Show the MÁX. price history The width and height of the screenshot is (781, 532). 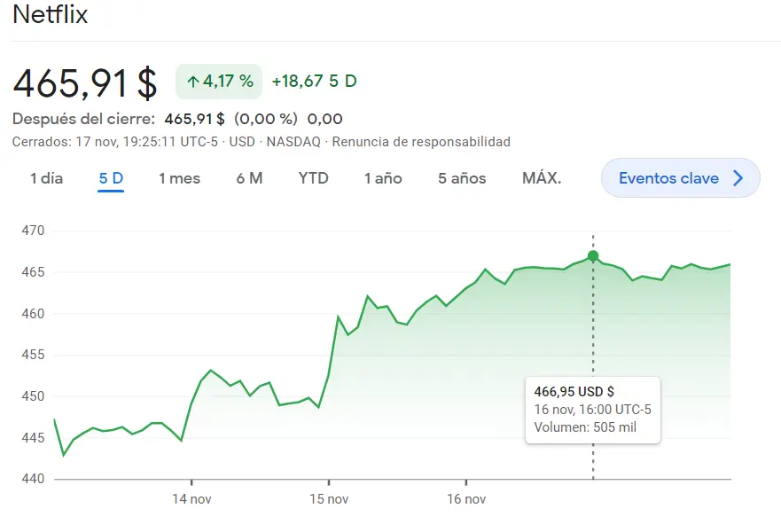point(541,177)
